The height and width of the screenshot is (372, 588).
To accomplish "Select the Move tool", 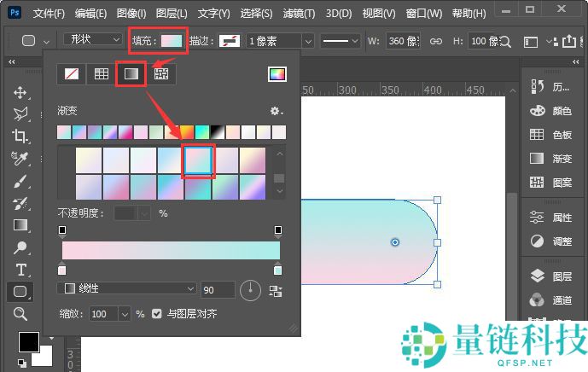I will (21, 92).
